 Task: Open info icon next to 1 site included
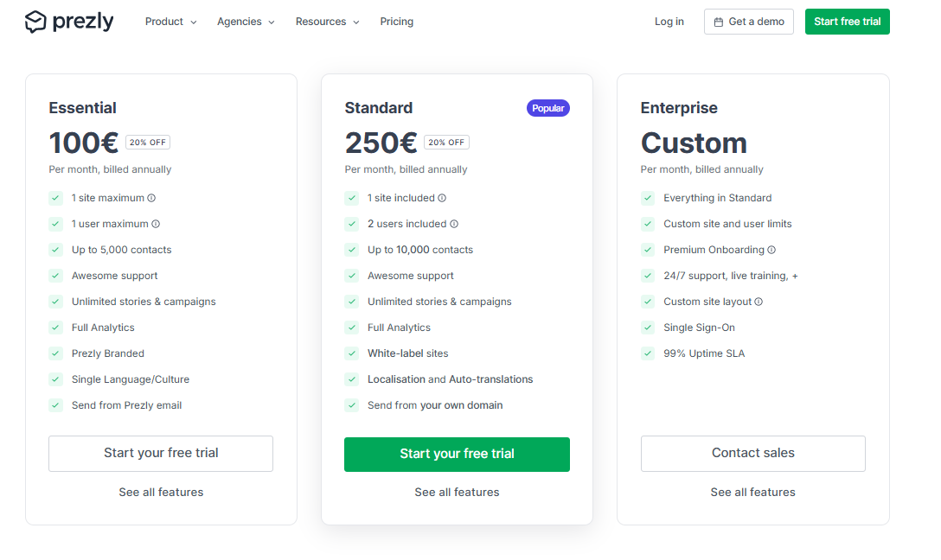[442, 198]
